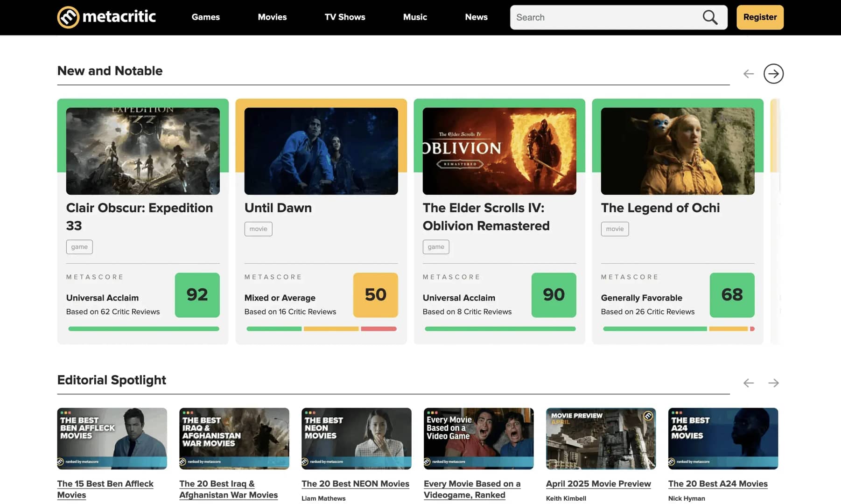Click the Metacritic logo icon
Viewport: 841px width, 504px height.
[68, 17]
